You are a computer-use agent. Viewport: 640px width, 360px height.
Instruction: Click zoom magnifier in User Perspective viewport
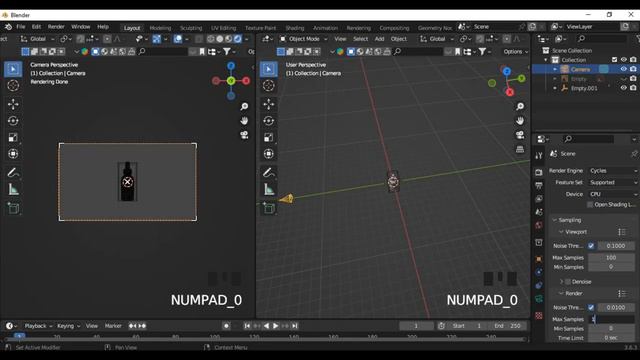click(520, 107)
